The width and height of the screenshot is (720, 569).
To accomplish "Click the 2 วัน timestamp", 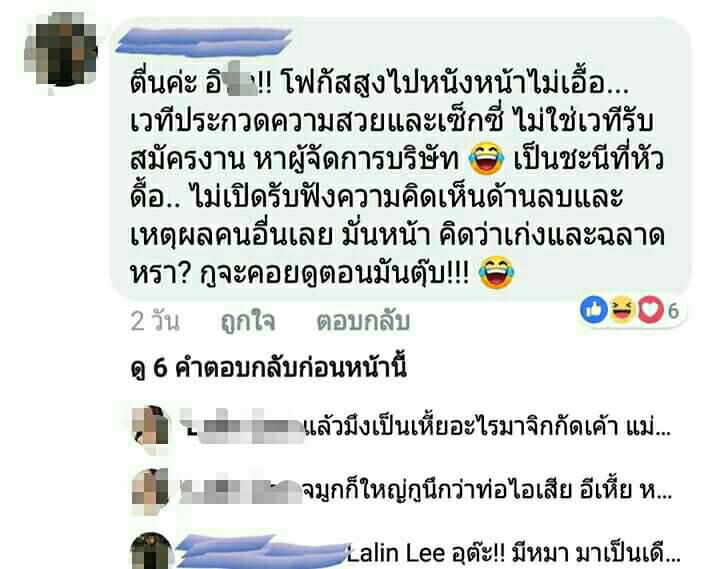I will (x=155, y=321).
